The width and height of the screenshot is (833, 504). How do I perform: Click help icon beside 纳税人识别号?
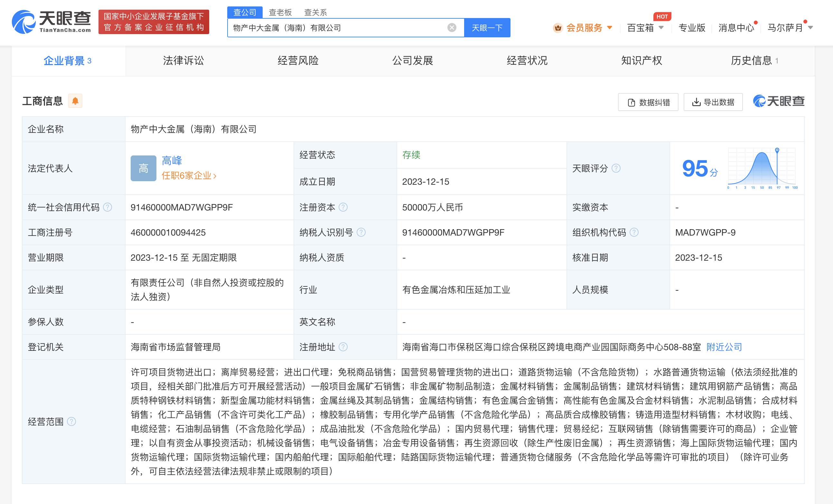361,232
